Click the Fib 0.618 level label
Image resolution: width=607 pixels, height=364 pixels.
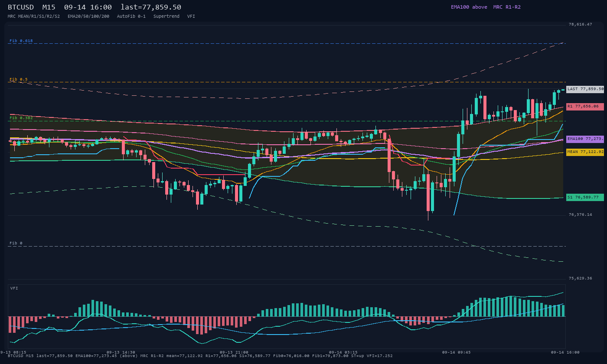pos(21,41)
